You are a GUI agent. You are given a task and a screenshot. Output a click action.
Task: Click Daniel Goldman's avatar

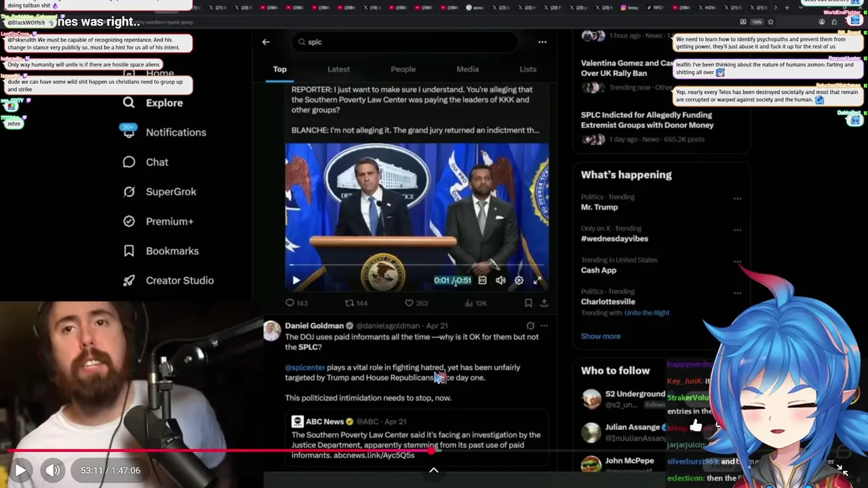(272, 331)
